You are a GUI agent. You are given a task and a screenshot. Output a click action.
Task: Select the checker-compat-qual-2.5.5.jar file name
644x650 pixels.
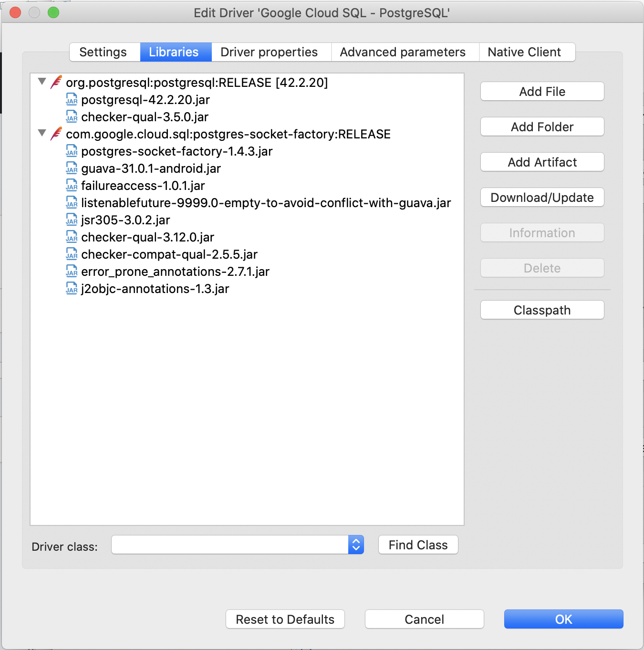[169, 254]
